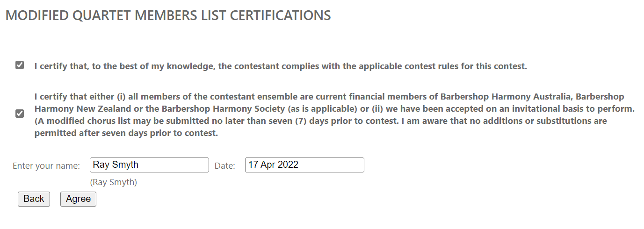Click the contest rules certification statement text
Screen dimensions: 644x229
coord(281,66)
